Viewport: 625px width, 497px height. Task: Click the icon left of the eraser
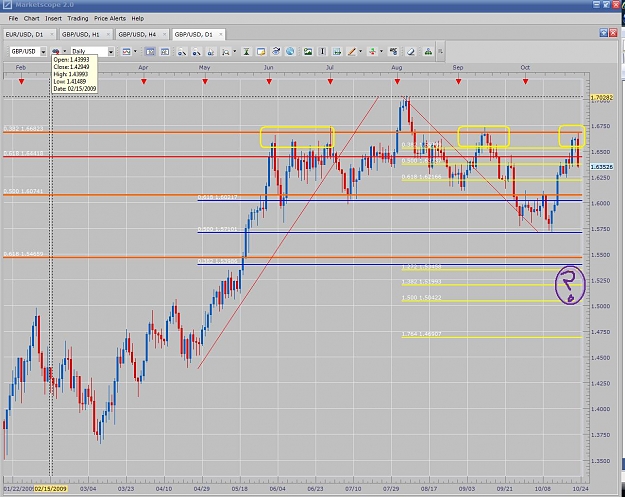coord(393,51)
